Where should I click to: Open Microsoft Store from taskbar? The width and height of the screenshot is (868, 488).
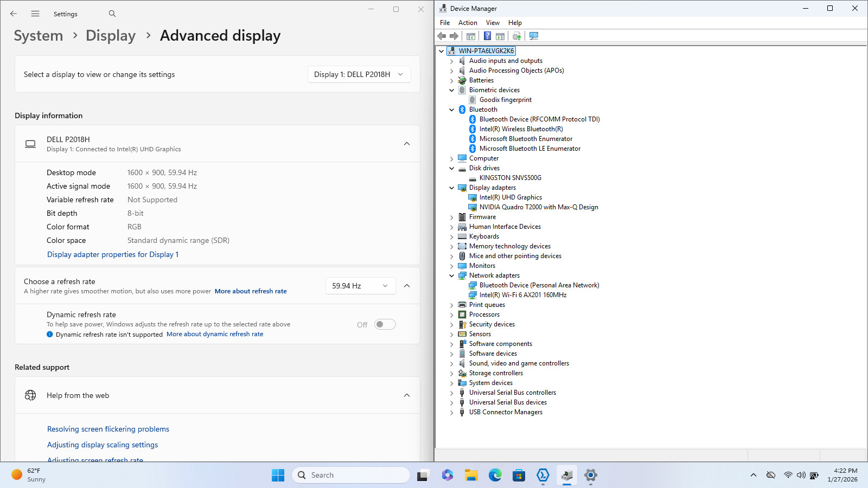[519, 475]
